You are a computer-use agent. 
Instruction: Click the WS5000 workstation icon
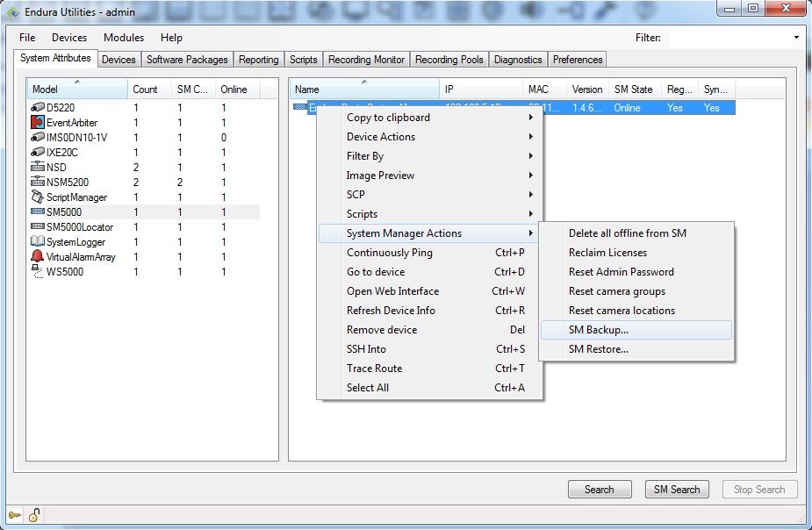click(x=38, y=272)
